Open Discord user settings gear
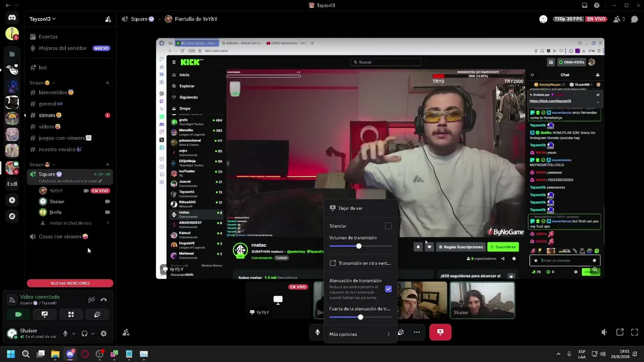The width and height of the screenshot is (644, 362). (104, 333)
